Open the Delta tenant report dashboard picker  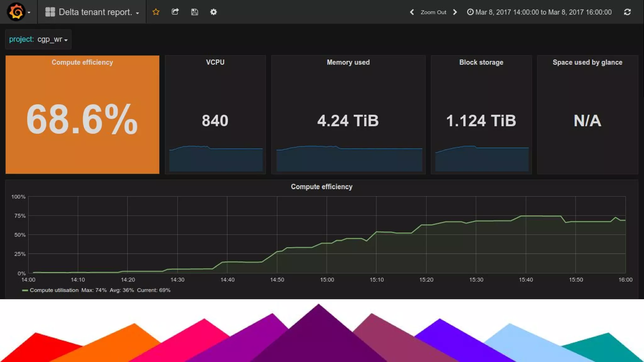(92, 12)
